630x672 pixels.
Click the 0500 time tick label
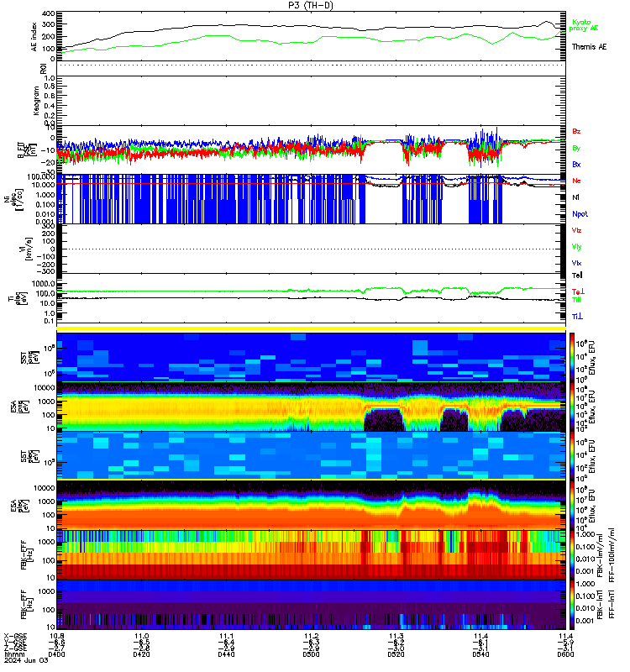311,654
